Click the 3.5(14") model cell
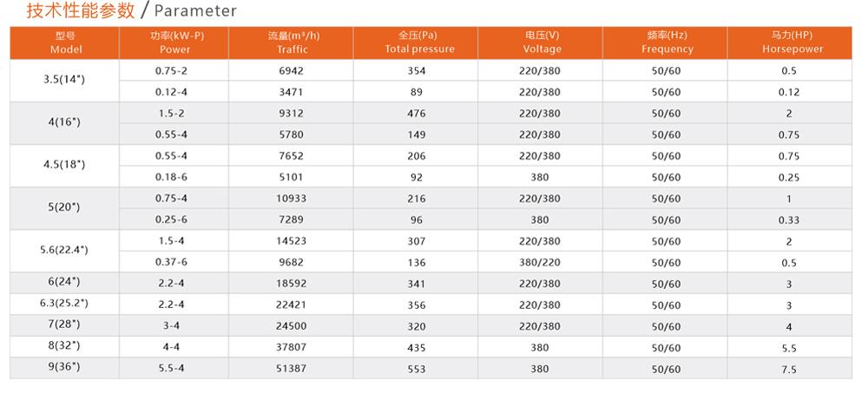This screenshot has width=868, height=400. [66, 80]
